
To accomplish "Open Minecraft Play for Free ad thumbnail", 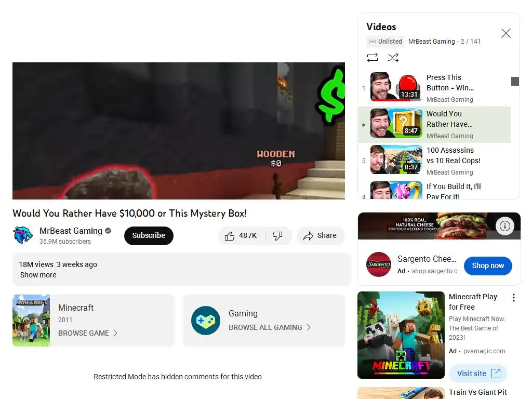I will point(401,335).
